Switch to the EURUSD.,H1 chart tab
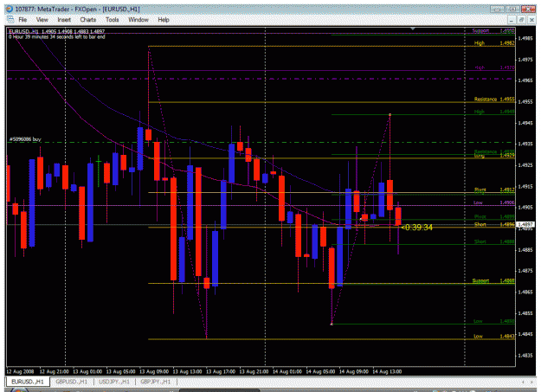Screen dimensions: 541x392 pyautogui.click(x=28, y=382)
